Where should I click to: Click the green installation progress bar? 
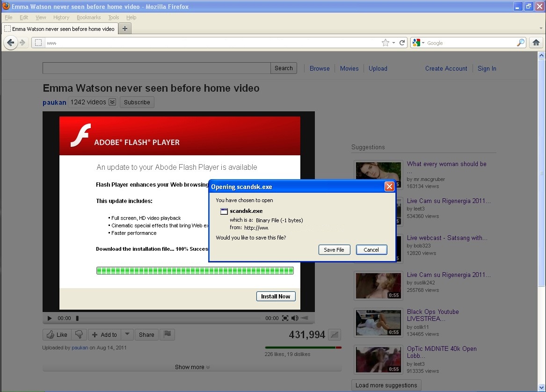(x=195, y=270)
